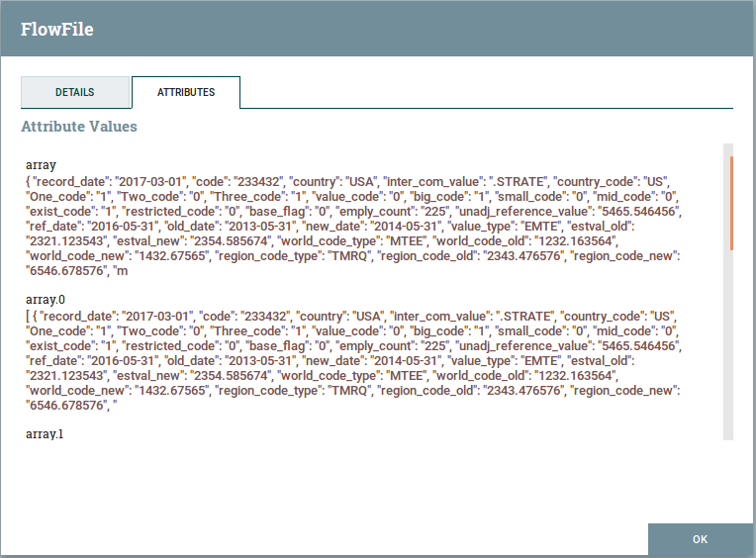Click the array attribute JSON value
This screenshot has width=756, height=558.
(353, 226)
